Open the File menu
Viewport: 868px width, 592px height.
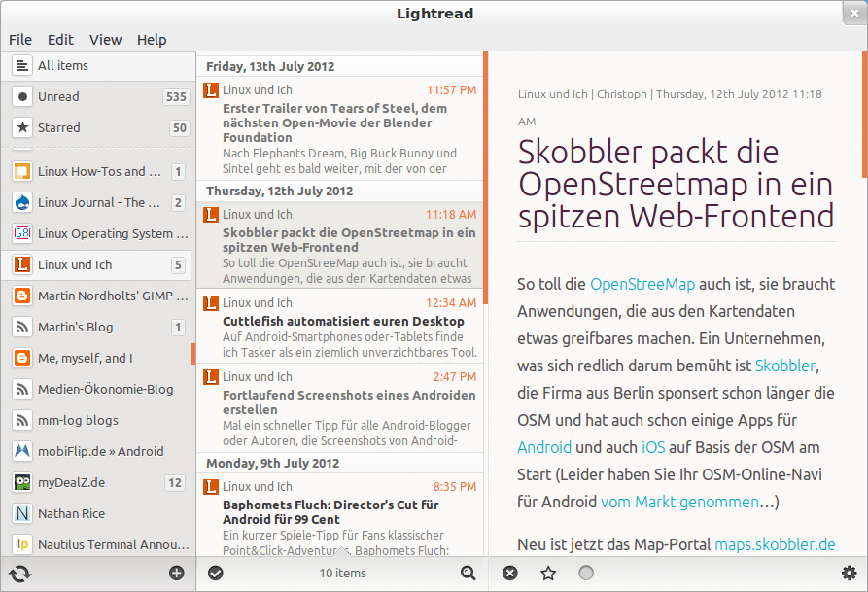[x=20, y=40]
